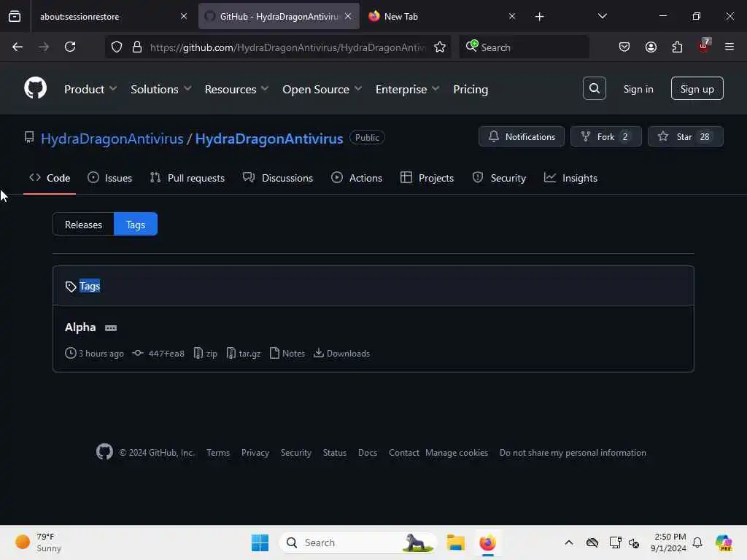Image resolution: width=747 pixels, height=560 pixels.
Task: Open the footer Terms link
Action: point(218,452)
